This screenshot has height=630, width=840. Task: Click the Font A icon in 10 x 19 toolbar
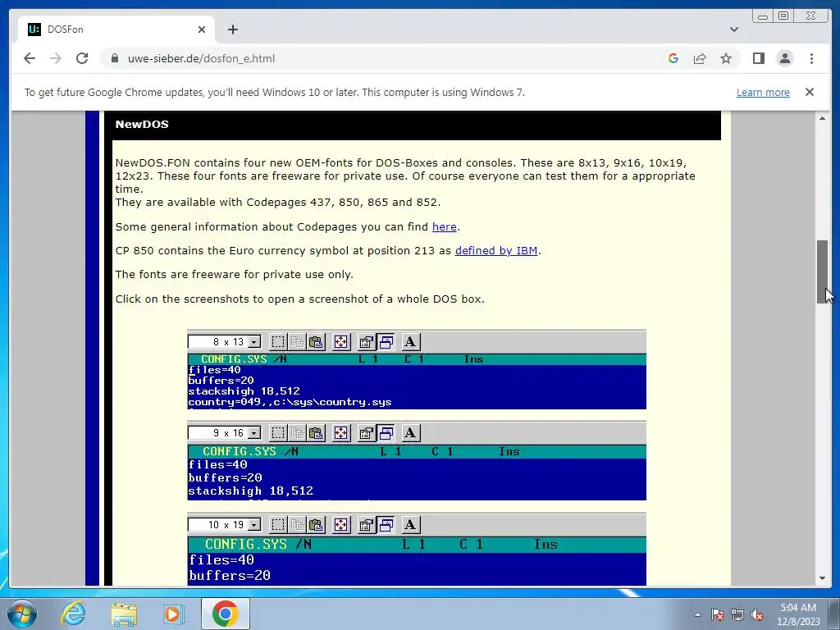point(410,525)
